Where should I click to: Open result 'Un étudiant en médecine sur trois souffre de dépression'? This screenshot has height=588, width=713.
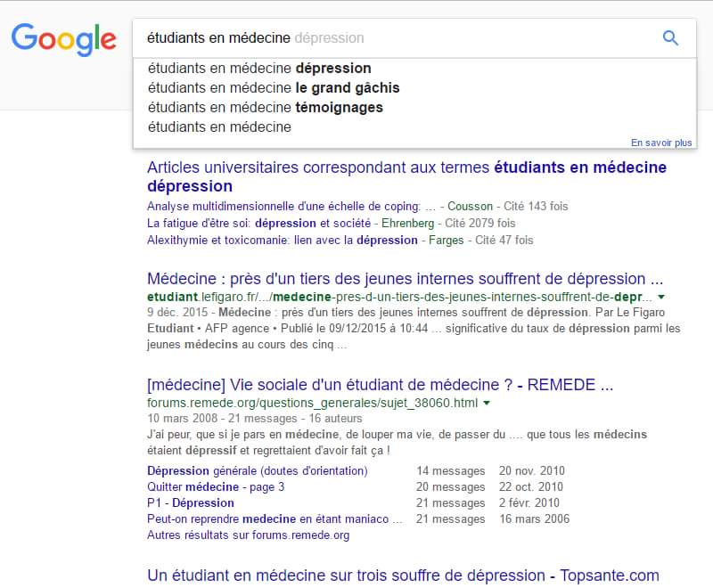[x=403, y=576]
